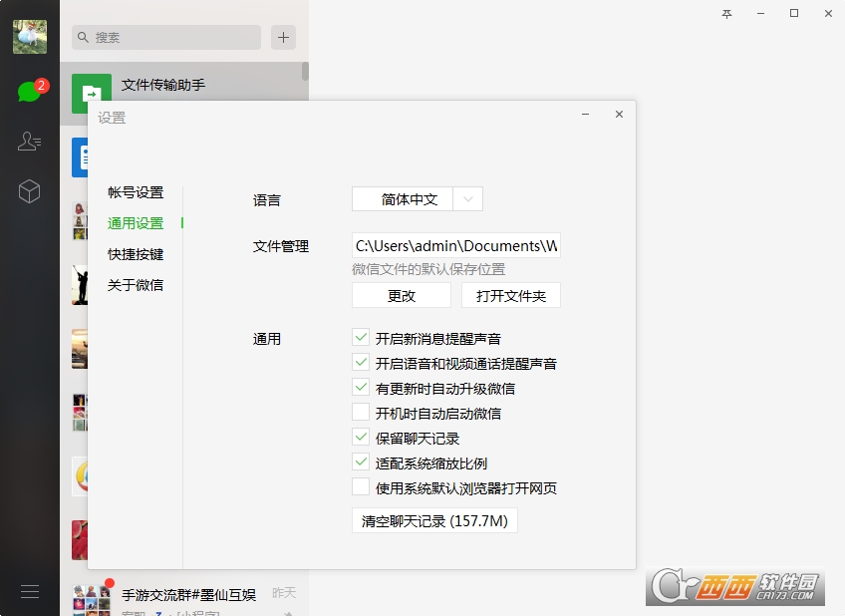
Task: Focus the 搜索 search field
Action: point(166,37)
